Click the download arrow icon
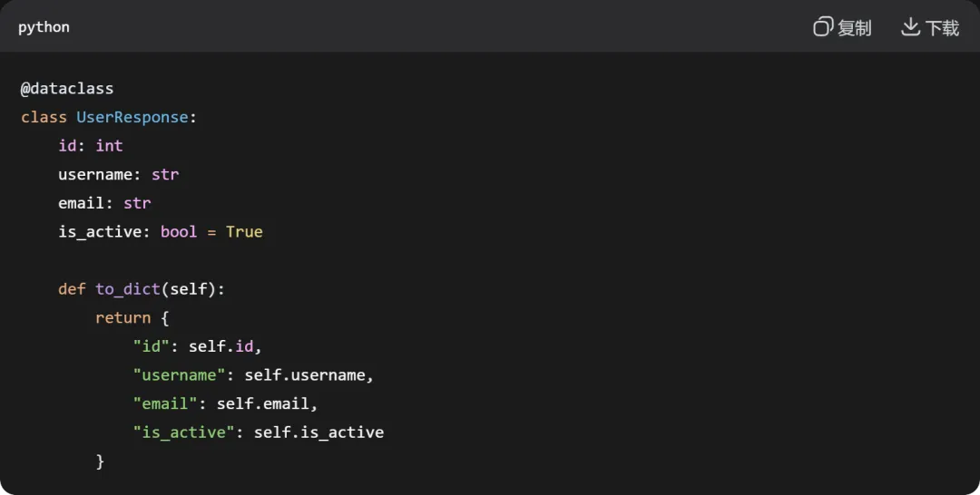Screen dimensions: 980x495 [910, 27]
